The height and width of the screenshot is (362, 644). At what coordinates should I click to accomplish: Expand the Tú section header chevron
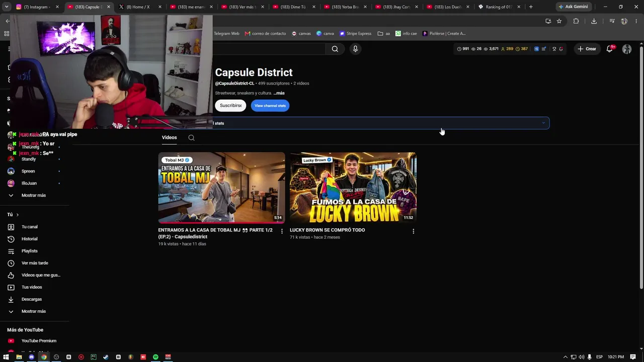pos(17,215)
